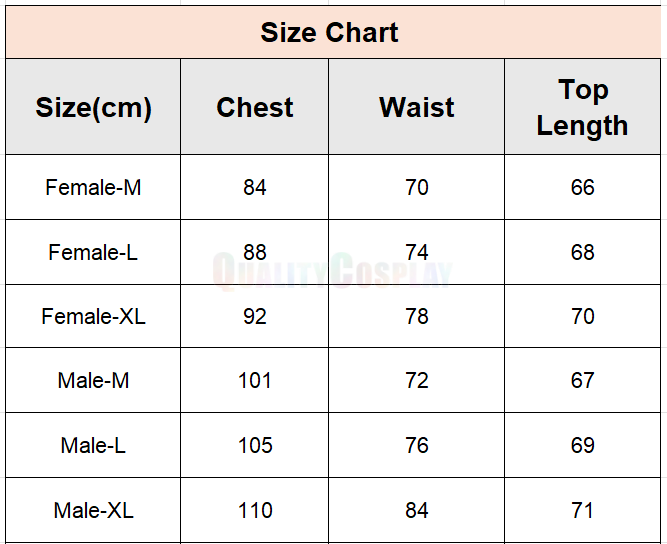The width and height of the screenshot is (667, 544).
Task: Click the Waist column header
Action: [417, 108]
